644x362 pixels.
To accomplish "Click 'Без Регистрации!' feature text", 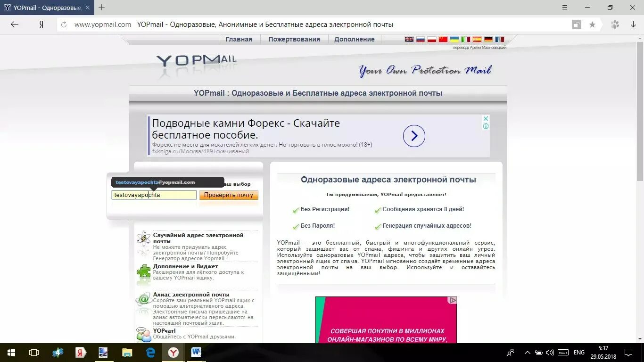I will tap(325, 209).
